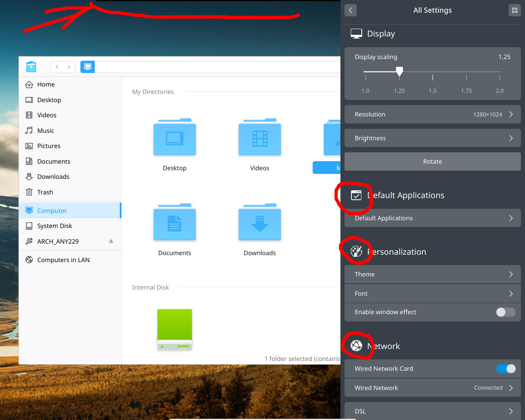Screen dimensions: 525x420
Task: Open Wired Network connection details
Action: [x=433, y=388]
